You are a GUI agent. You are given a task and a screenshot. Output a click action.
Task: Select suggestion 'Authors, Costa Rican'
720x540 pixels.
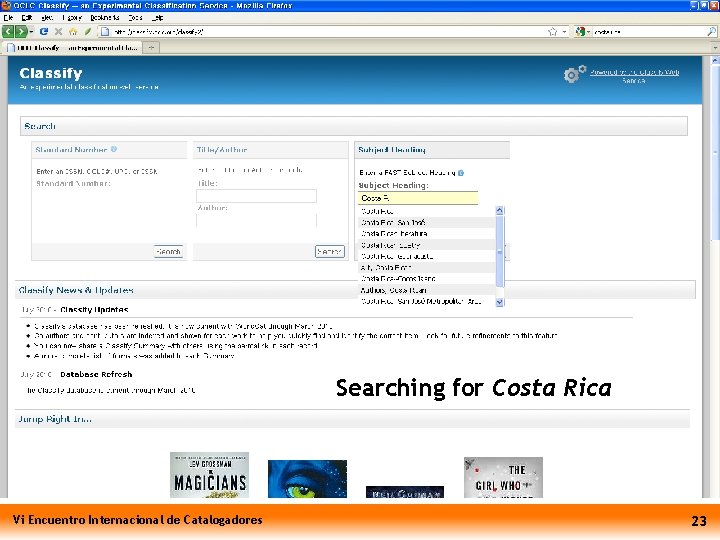coord(427,290)
